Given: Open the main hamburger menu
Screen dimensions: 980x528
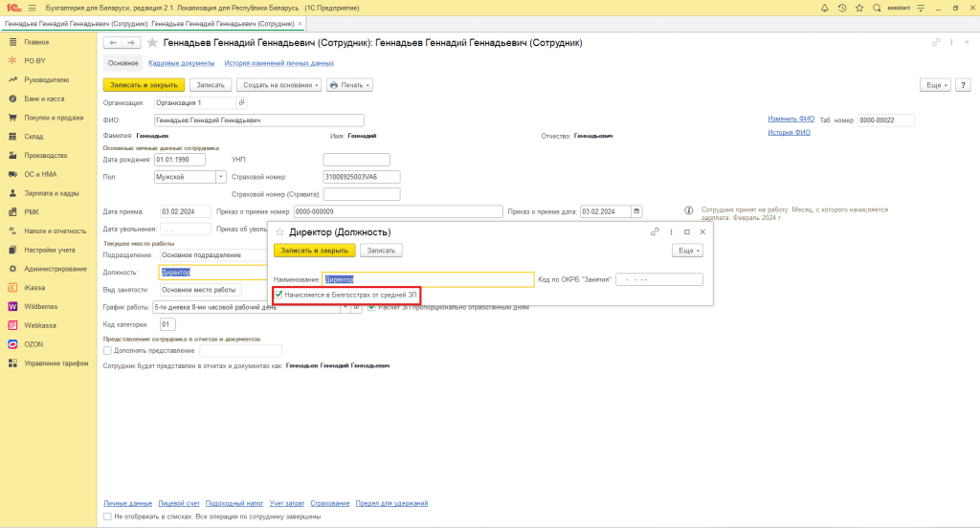Looking at the screenshot, I should click(32, 8).
